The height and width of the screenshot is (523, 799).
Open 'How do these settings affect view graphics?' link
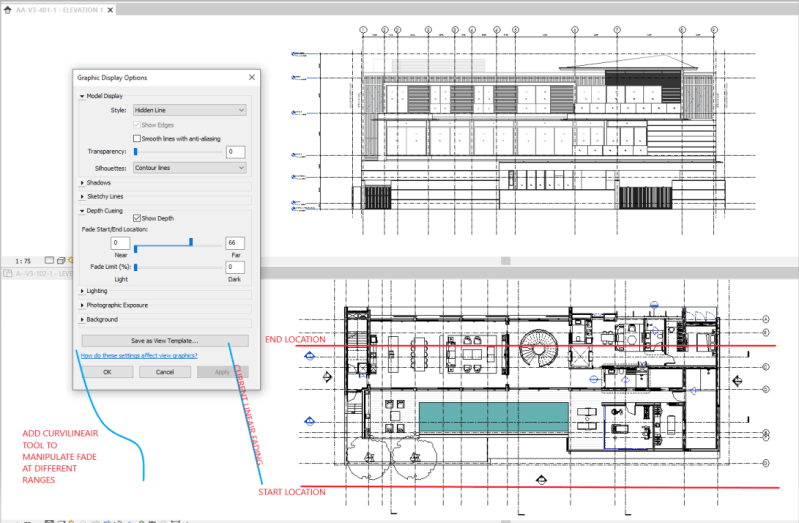coord(139,355)
